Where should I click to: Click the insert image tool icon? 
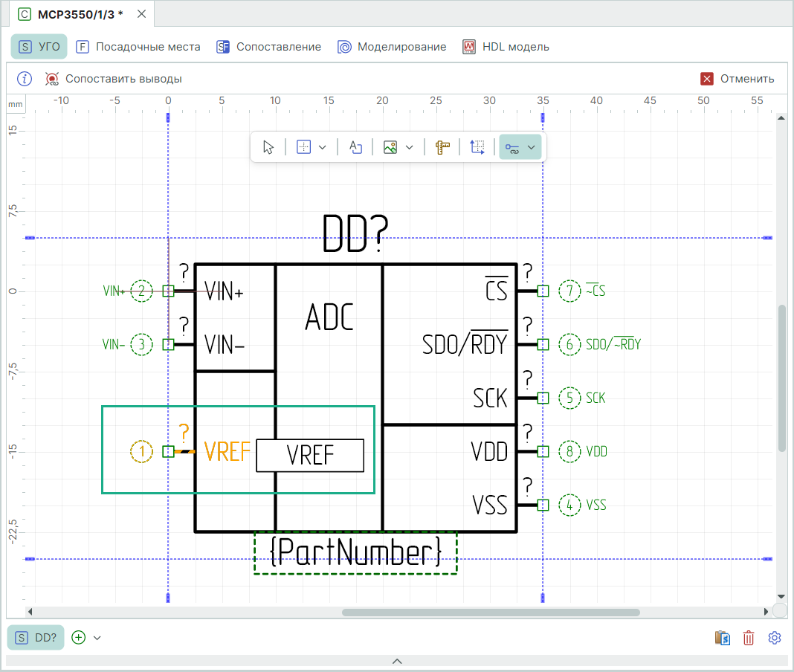[390, 147]
